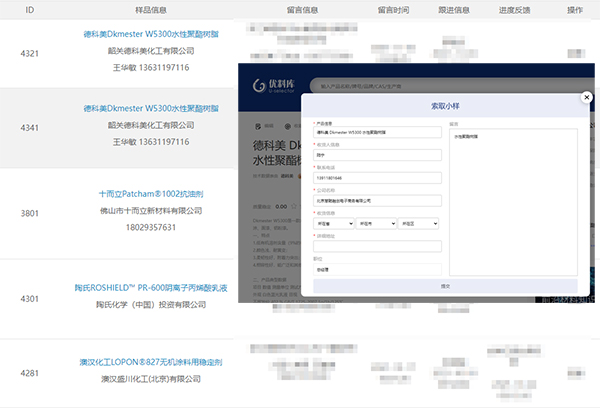
Task: Click the blurred action button in row 4321
Action: point(576,53)
